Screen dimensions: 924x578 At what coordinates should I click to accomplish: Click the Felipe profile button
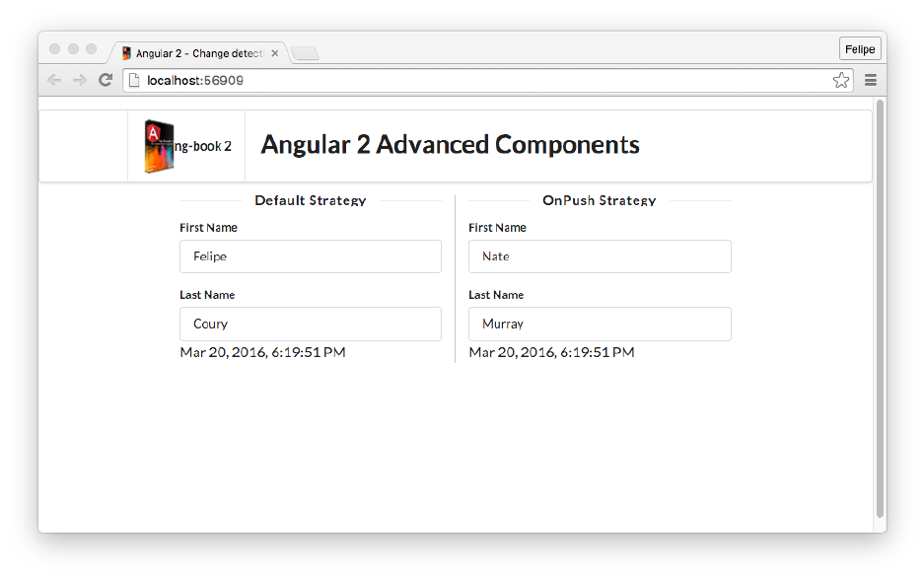860,49
